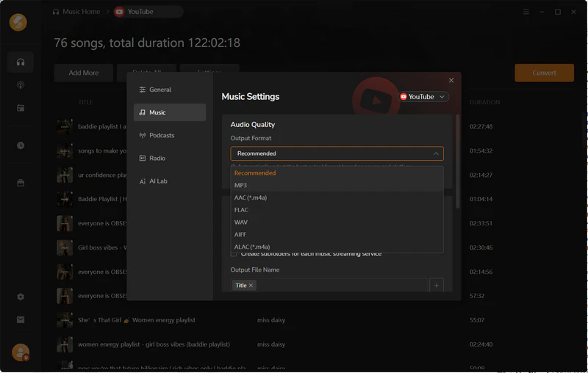Switch to the General settings tab
Image resolution: width=588 pixels, height=373 pixels.
[170, 90]
